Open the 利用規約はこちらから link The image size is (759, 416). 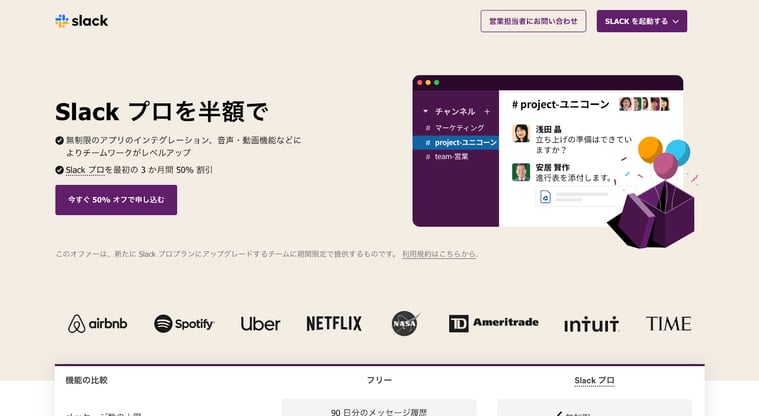pos(440,254)
